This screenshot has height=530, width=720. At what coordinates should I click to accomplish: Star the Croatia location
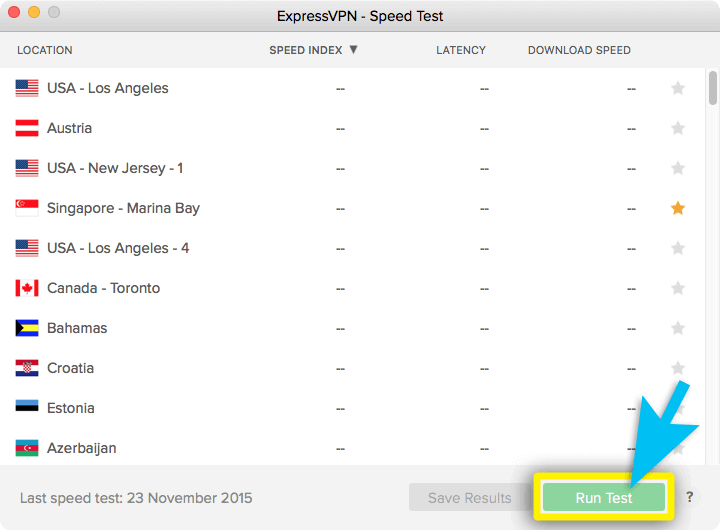click(678, 368)
